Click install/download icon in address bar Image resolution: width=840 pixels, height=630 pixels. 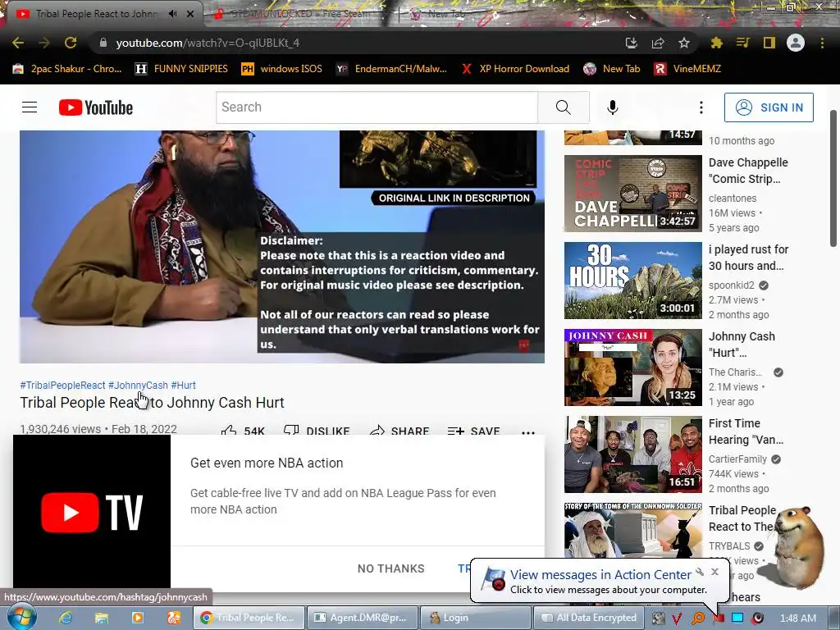click(x=632, y=43)
